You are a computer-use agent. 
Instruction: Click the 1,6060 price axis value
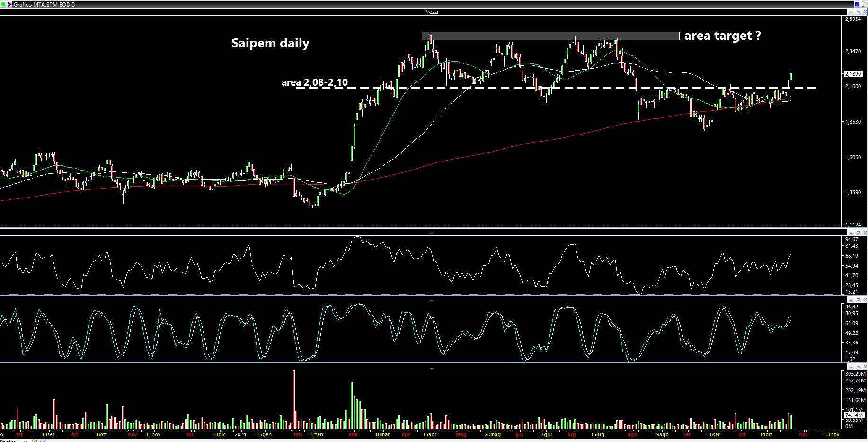point(853,157)
